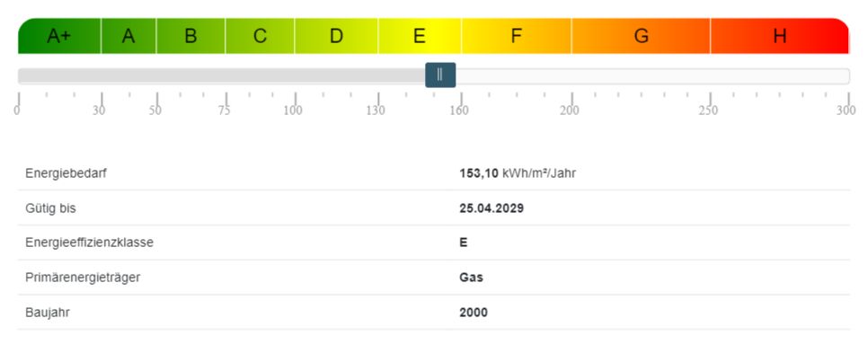
Task: Click the 153,10 kWh/m²/Jahr value
Action: 518,173
